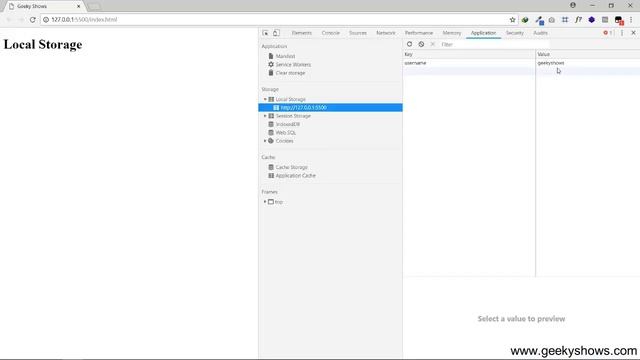
Task: Open the Sources tab
Action: 358,33
